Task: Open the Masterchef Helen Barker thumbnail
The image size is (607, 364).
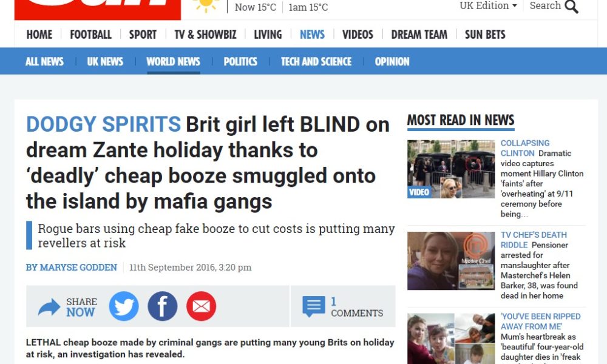Action: point(451,261)
